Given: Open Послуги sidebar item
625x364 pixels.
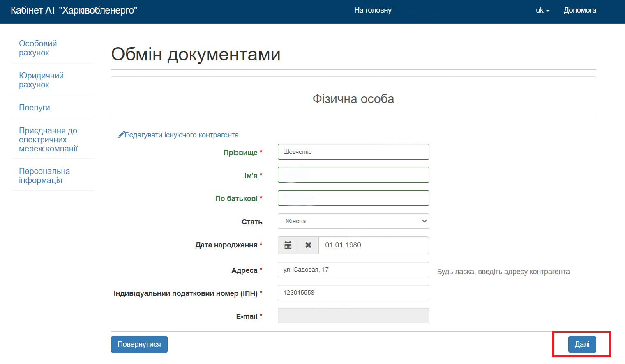Looking at the screenshot, I should (x=35, y=108).
